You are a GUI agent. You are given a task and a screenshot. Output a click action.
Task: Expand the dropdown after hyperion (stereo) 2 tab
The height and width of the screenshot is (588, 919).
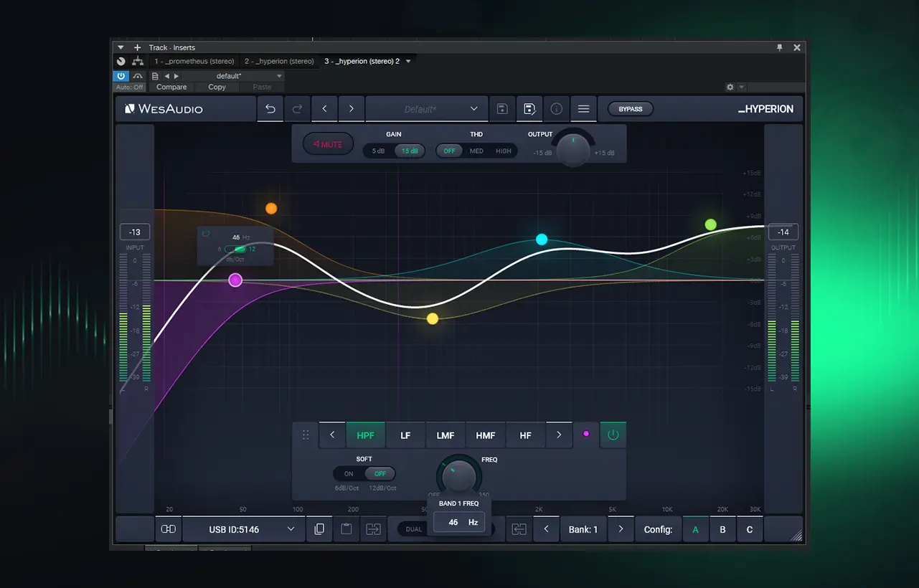point(408,61)
